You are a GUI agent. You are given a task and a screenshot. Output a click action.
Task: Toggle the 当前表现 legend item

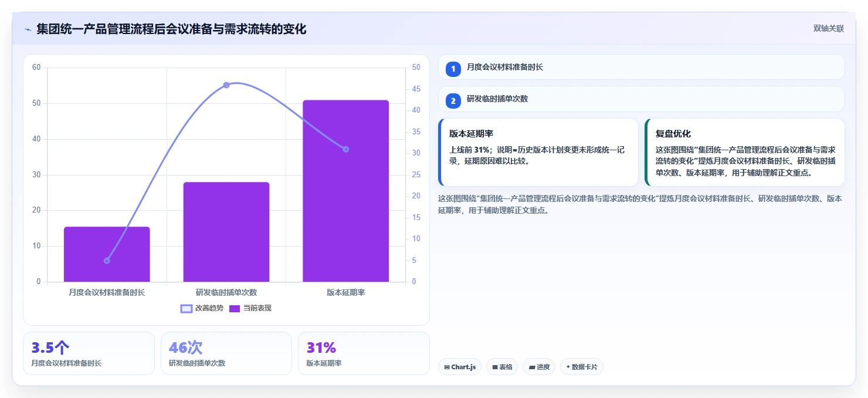coord(250,308)
